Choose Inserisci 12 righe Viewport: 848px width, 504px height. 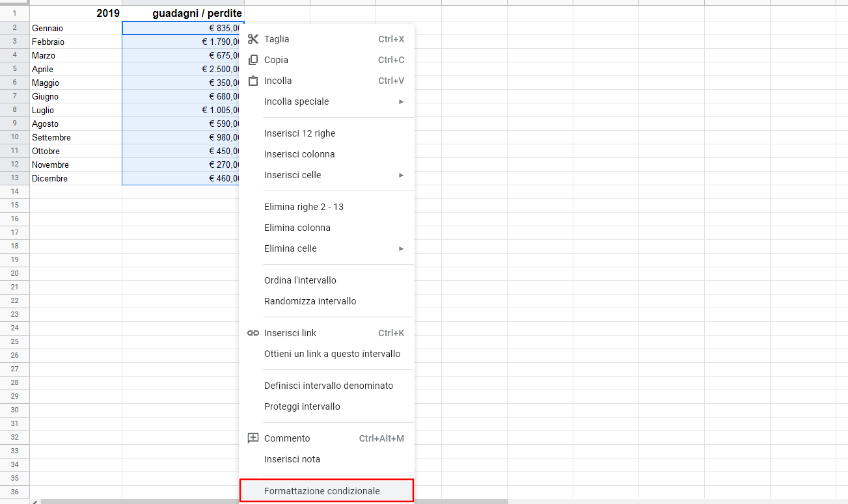300,133
